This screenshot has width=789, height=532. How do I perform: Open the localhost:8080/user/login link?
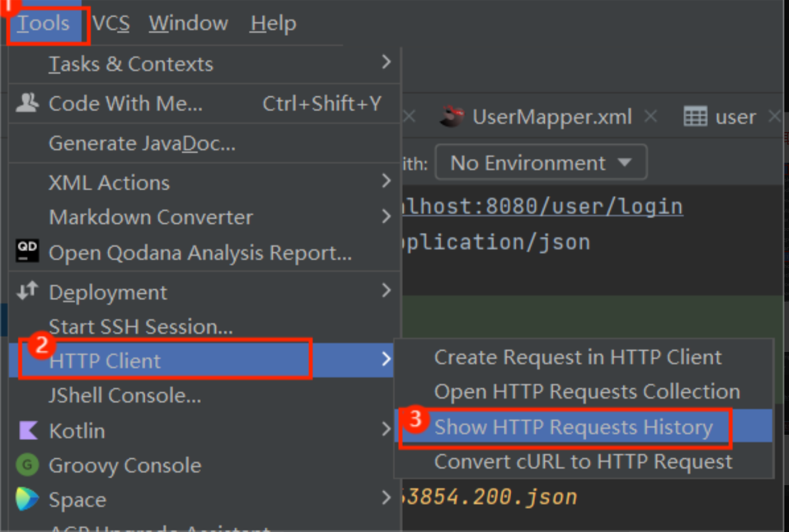click(x=542, y=207)
